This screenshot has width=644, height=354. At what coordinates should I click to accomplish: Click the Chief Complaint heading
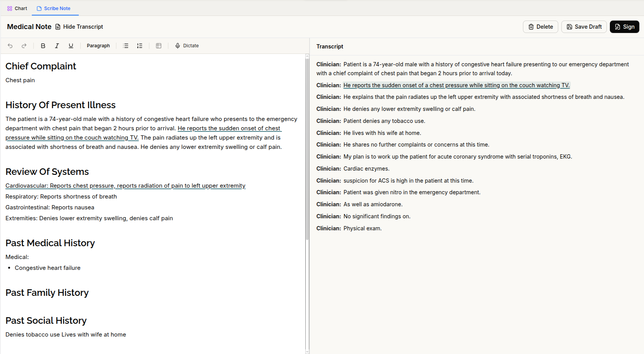[x=41, y=66]
